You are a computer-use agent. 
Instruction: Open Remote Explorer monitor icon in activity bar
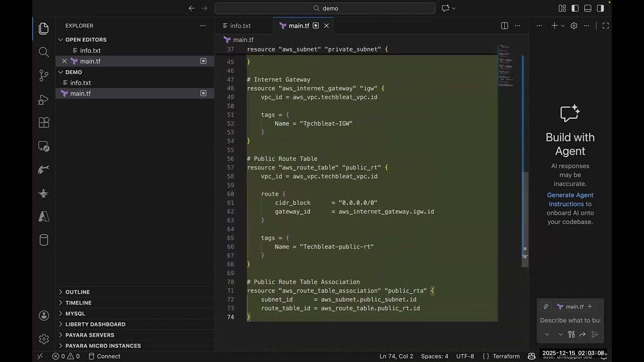(x=44, y=146)
